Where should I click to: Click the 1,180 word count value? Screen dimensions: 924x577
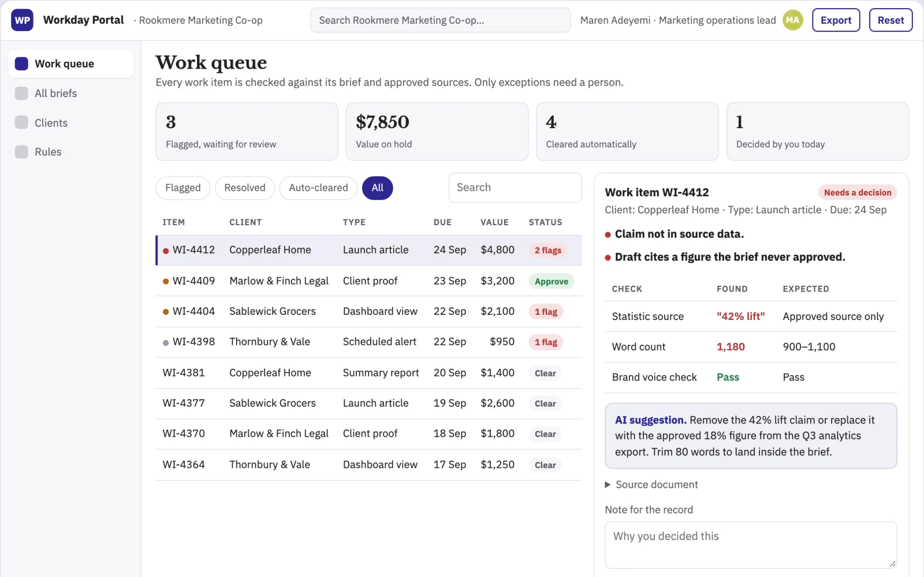pyautogui.click(x=731, y=347)
